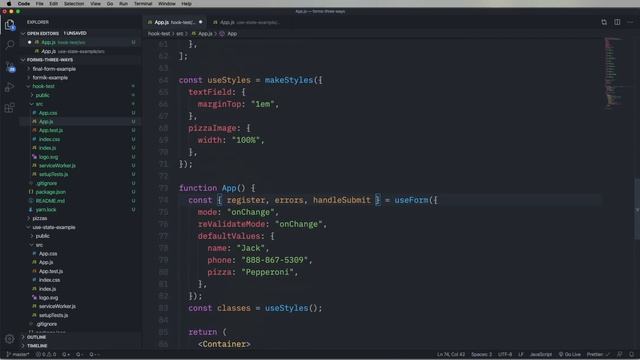Open the Selection menu
The image size is (640, 360).
coord(74,4)
